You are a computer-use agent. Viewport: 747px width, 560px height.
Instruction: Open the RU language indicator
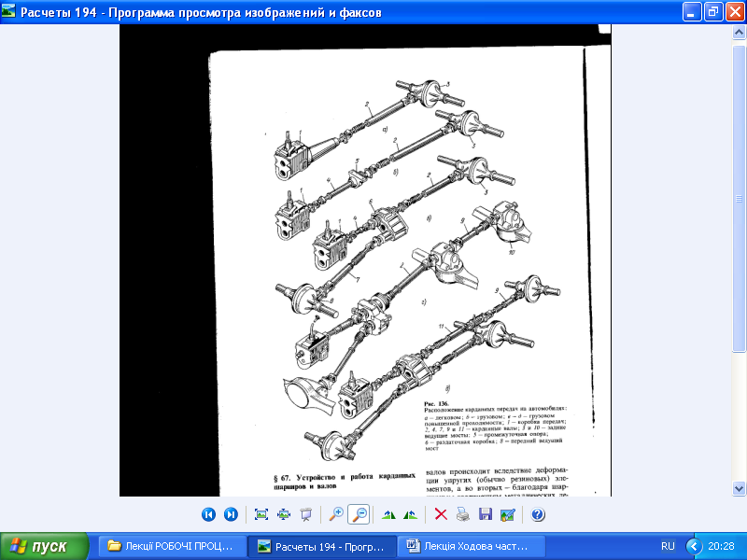pos(668,546)
